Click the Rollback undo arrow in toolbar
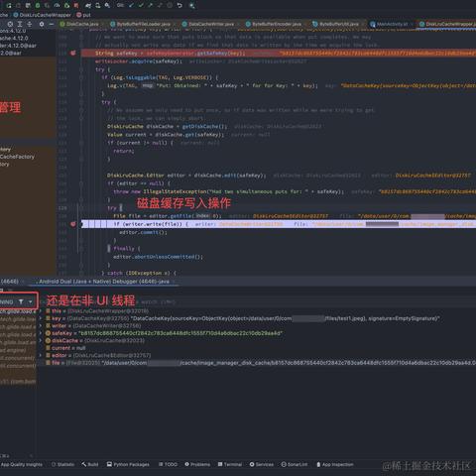This screenshot has height=476, width=476. click(x=179, y=5)
